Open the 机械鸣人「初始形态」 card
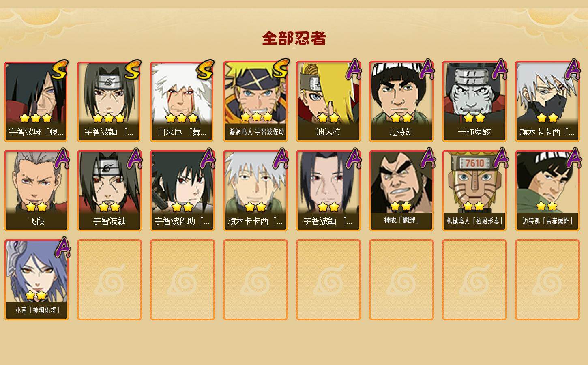The image size is (588, 365). coord(474,191)
